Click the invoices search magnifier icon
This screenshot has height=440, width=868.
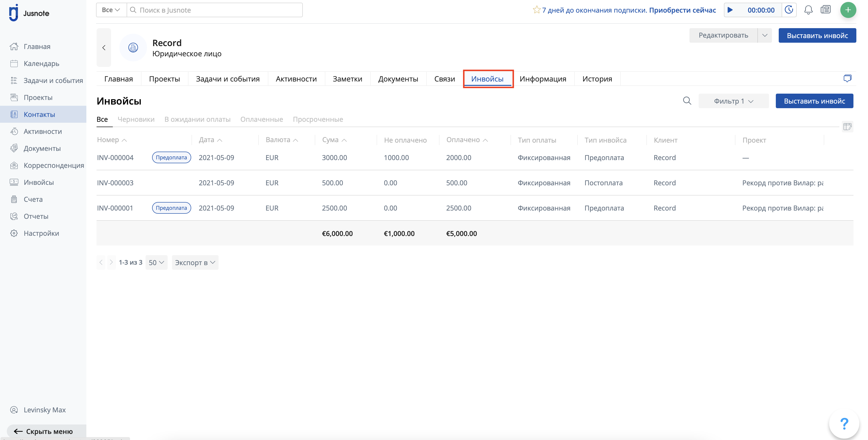[687, 101]
